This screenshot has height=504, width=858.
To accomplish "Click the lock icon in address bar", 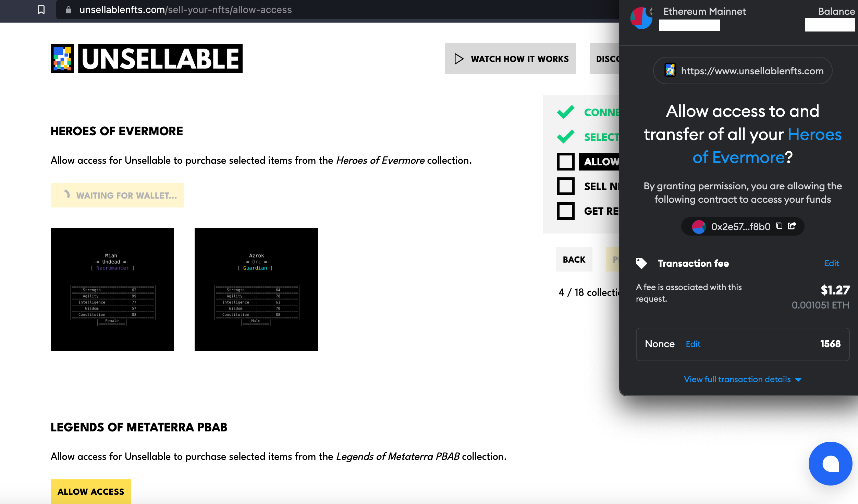I will tap(69, 10).
